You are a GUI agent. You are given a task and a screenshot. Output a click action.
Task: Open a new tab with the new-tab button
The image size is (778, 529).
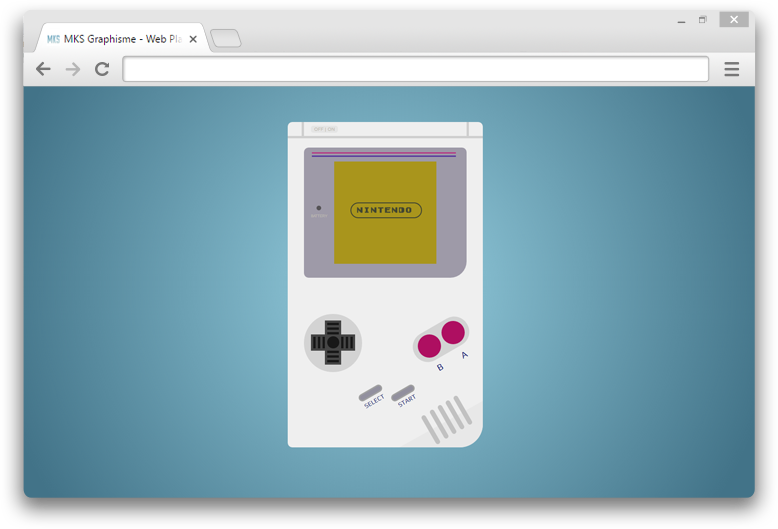(x=226, y=39)
